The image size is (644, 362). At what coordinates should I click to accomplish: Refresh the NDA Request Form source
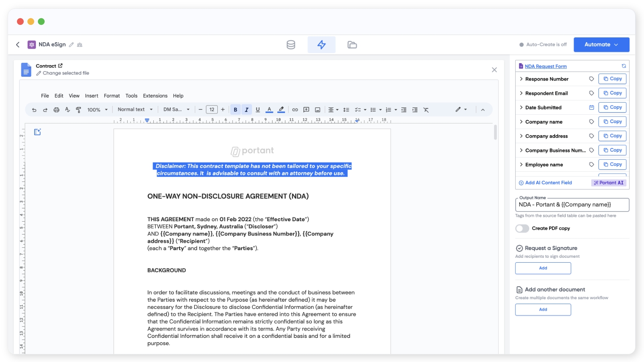pyautogui.click(x=623, y=66)
